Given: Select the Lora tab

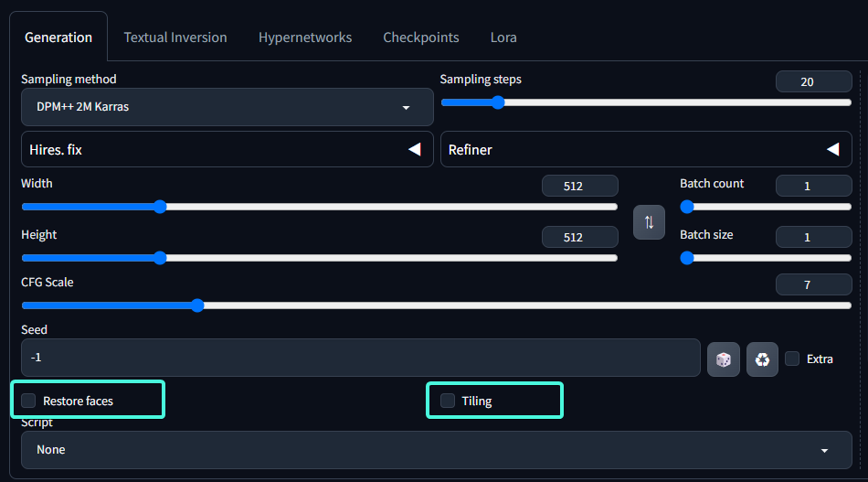Looking at the screenshot, I should 503,37.
